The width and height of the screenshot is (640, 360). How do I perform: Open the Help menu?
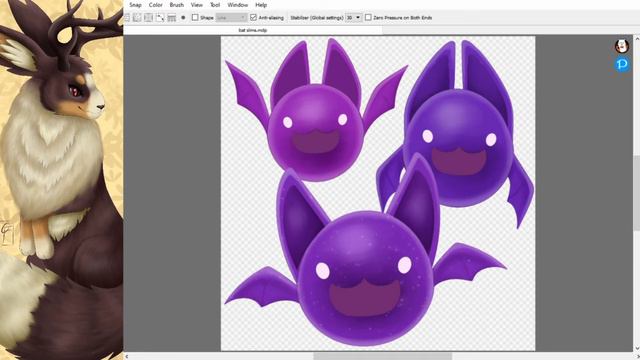tap(261, 5)
